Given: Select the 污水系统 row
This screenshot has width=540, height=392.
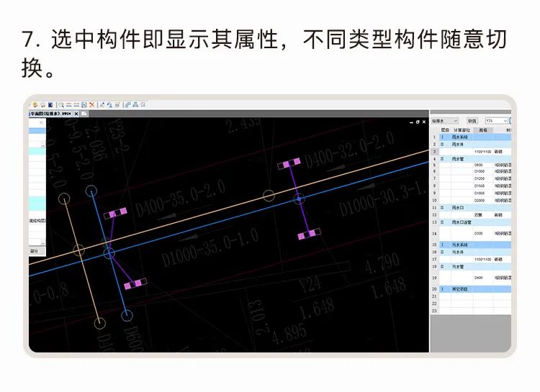Looking at the screenshot, I should coord(460,245).
